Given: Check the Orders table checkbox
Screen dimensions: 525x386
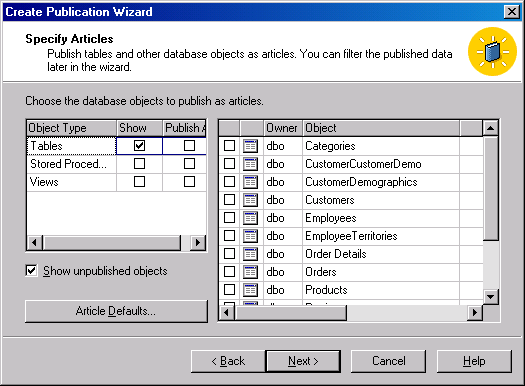Looking at the screenshot, I should pyautogui.click(x=229, y=272).
